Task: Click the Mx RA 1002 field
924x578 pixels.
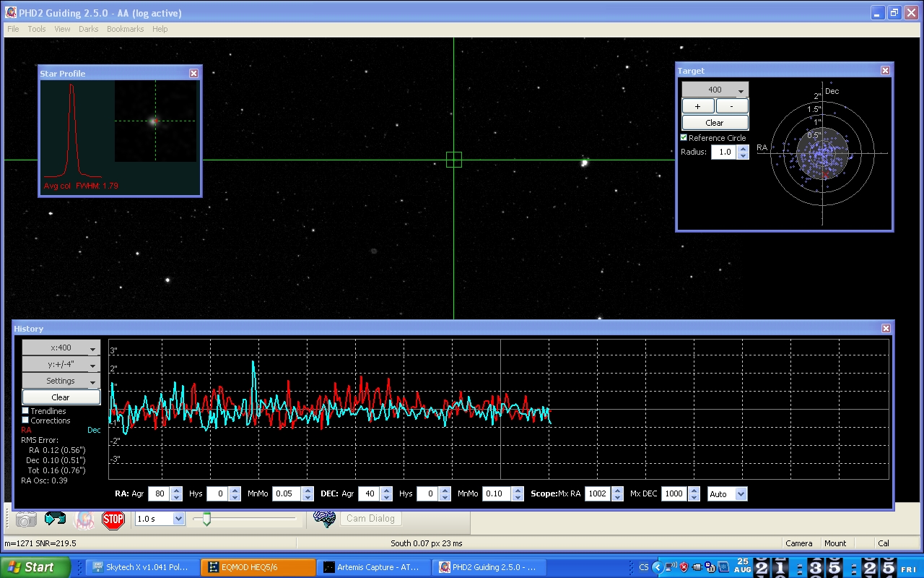Action: (598, 494)
